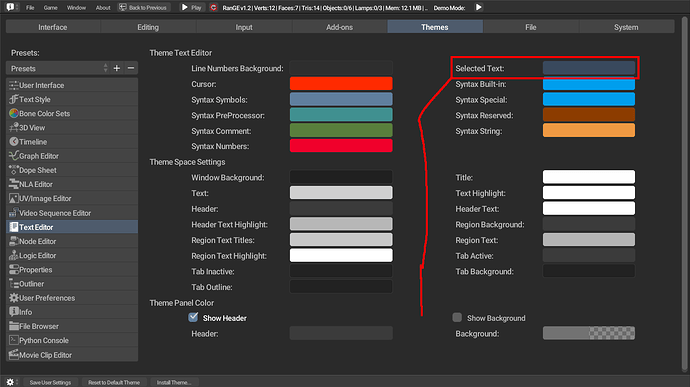
Task: Click the vertical scrollbar on the right
Action: click(x=684, y=194)
